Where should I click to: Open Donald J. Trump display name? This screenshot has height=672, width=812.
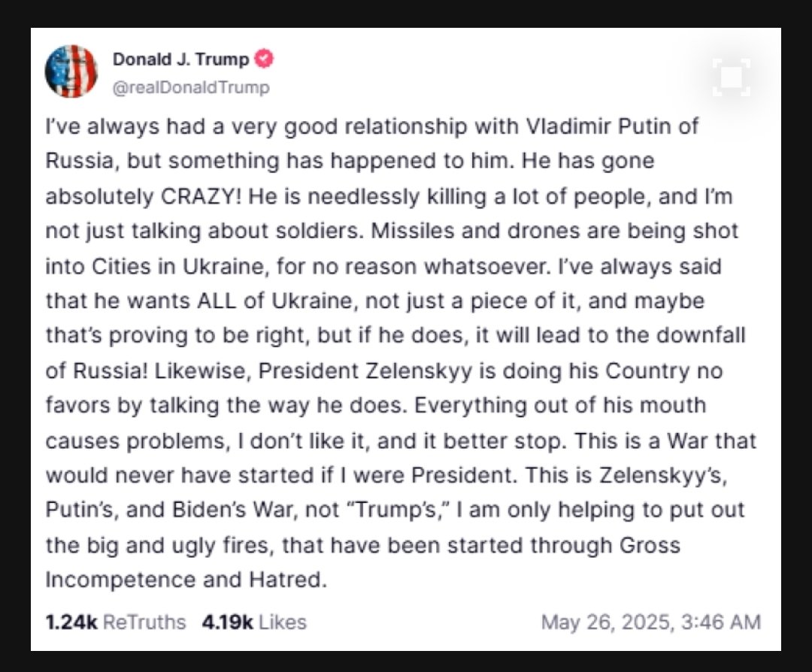(x=180, y=59)
